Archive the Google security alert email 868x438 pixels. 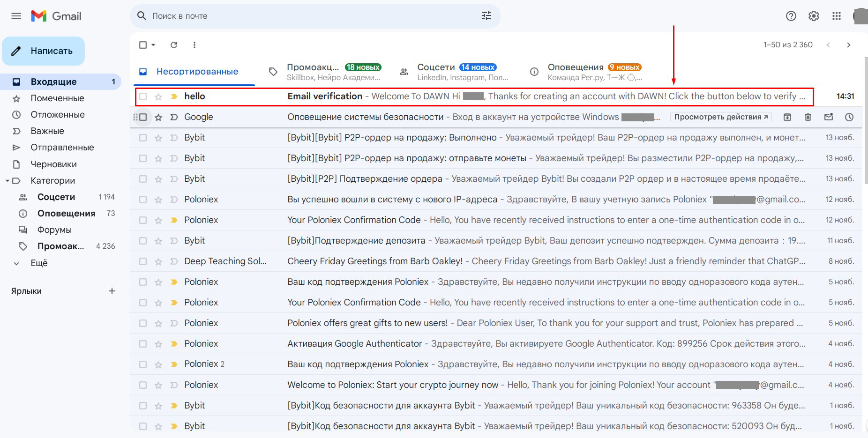[787, 117]
